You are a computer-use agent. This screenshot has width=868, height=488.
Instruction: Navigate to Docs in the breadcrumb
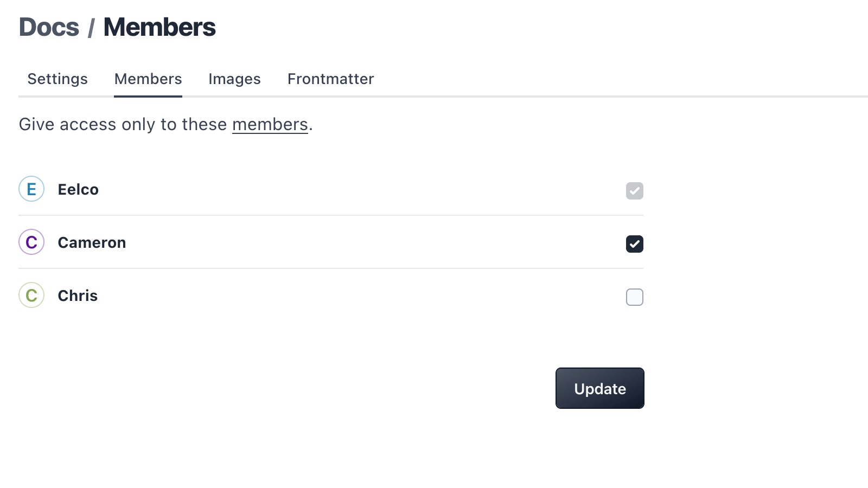[49, 28]
